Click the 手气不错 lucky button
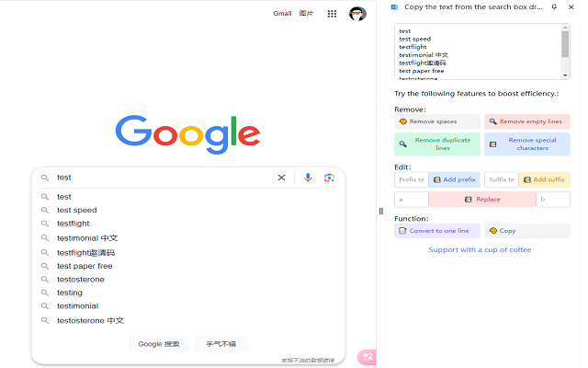The height and width of the screenshot is (368, 588). pos(220,344)
